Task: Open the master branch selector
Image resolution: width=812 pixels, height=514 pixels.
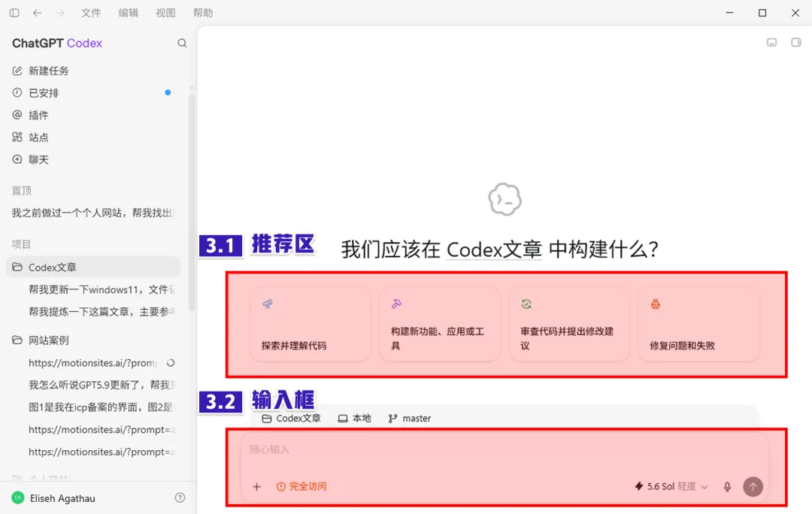Action: [x=410, y=419]
